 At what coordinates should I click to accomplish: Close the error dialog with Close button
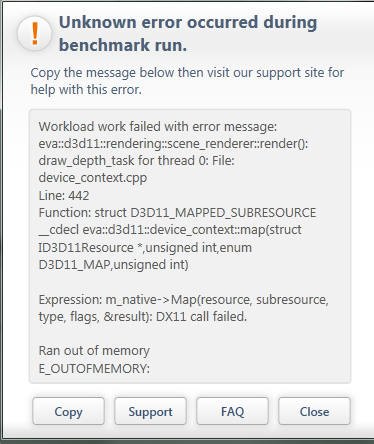click(x=314, y=411)
